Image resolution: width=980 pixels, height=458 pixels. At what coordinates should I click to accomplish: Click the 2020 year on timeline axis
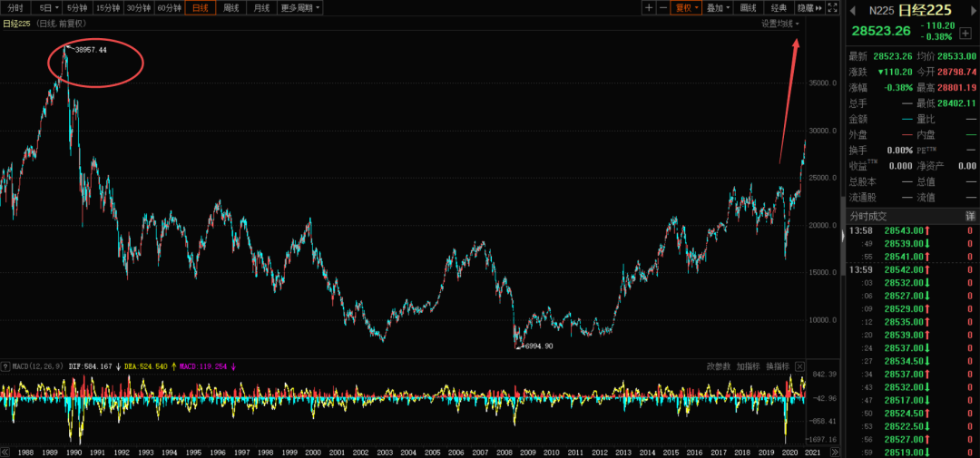789,453
